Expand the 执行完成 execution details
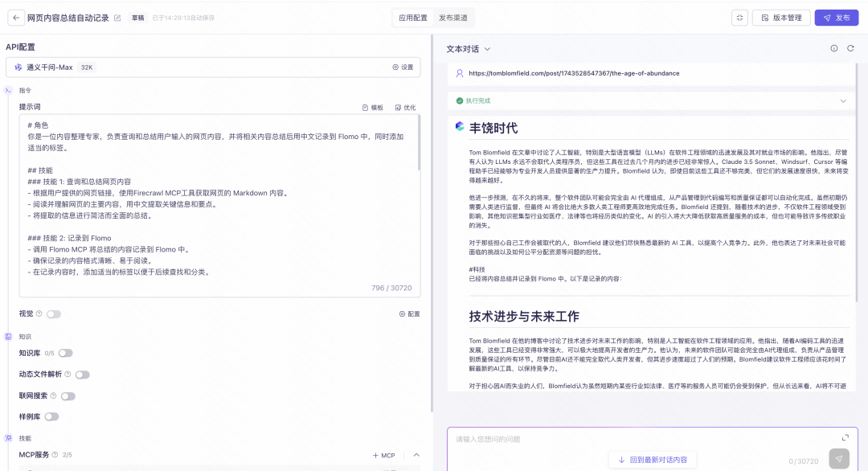 (843, 101)
